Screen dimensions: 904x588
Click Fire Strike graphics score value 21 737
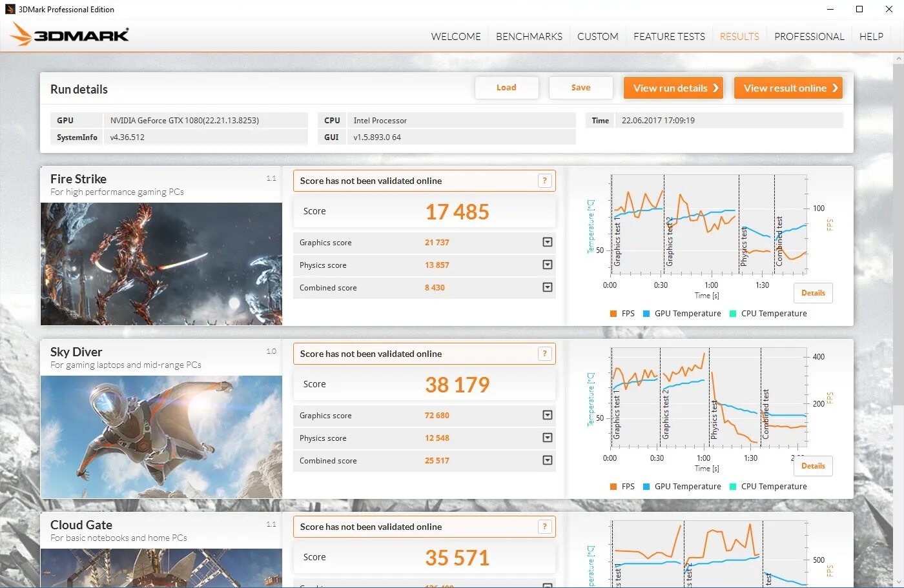tap(437, 243)
